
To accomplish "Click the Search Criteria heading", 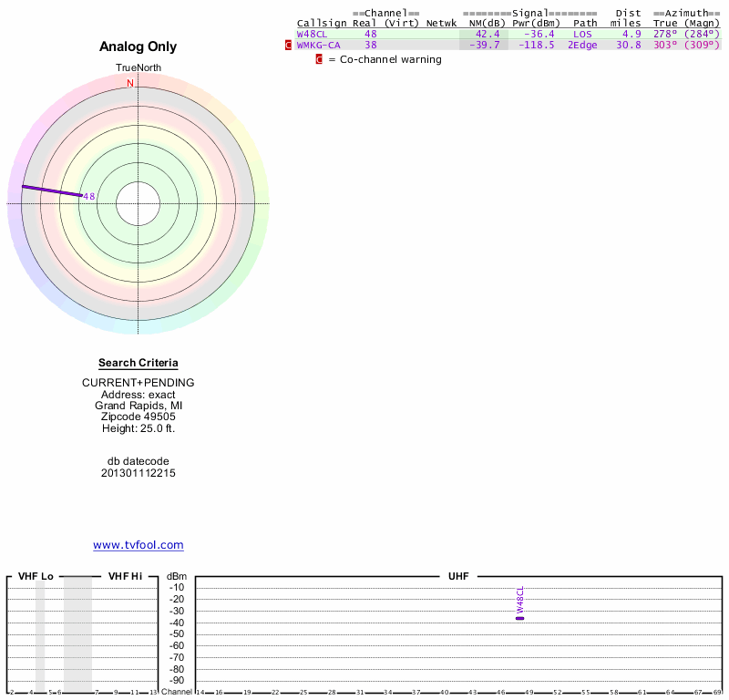I will [x=139, y=363].
